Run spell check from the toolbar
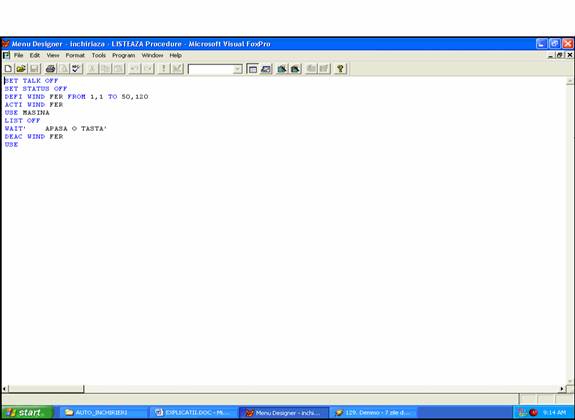This screenshot has width=575, height=420. tap(77, 69)
